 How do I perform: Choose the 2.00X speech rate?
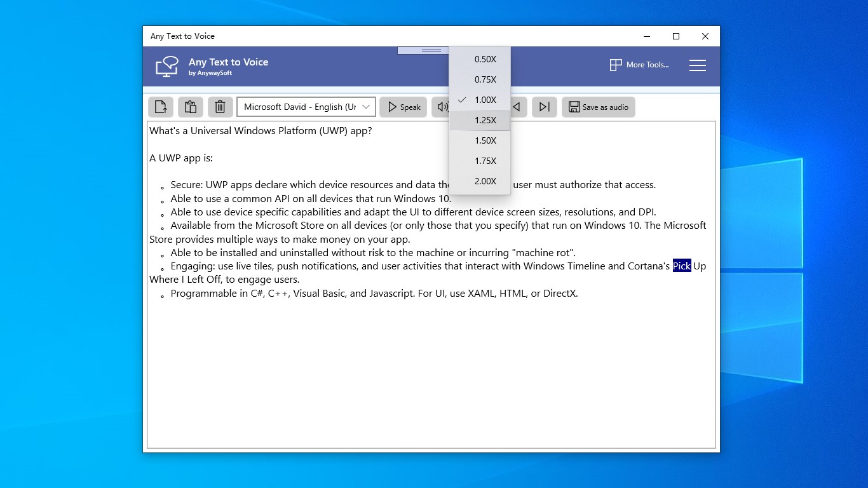tap(485, 181)
